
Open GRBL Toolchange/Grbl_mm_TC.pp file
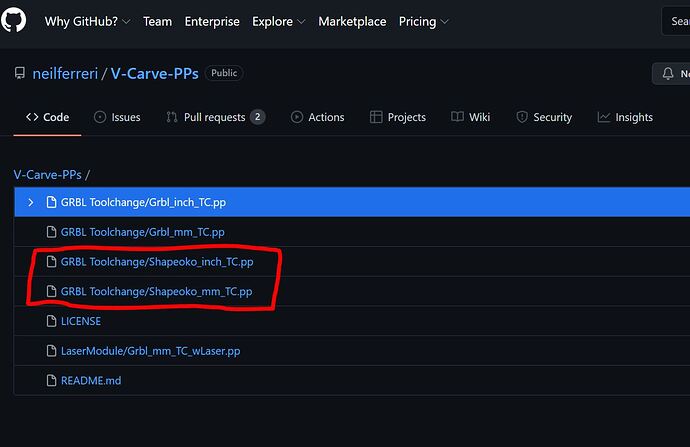tap(143, 232)
